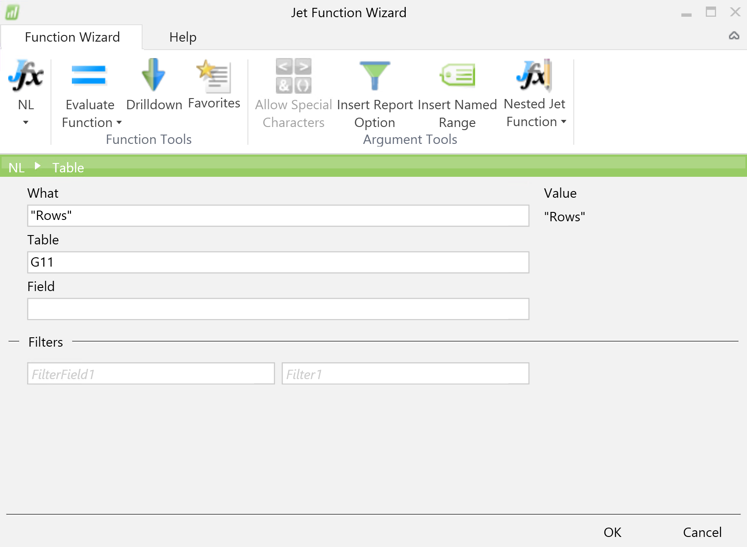Image resolution: width=747 pixels, height=547 pixels.
Task: Click Table in the green breadcrumb bar
Action: click(x=68, y=168)
